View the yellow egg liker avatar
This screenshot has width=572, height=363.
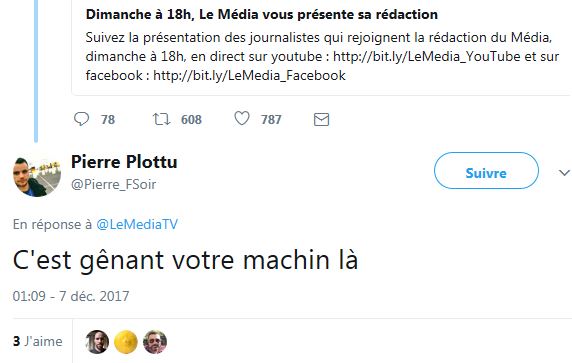(x=126, y=342)
